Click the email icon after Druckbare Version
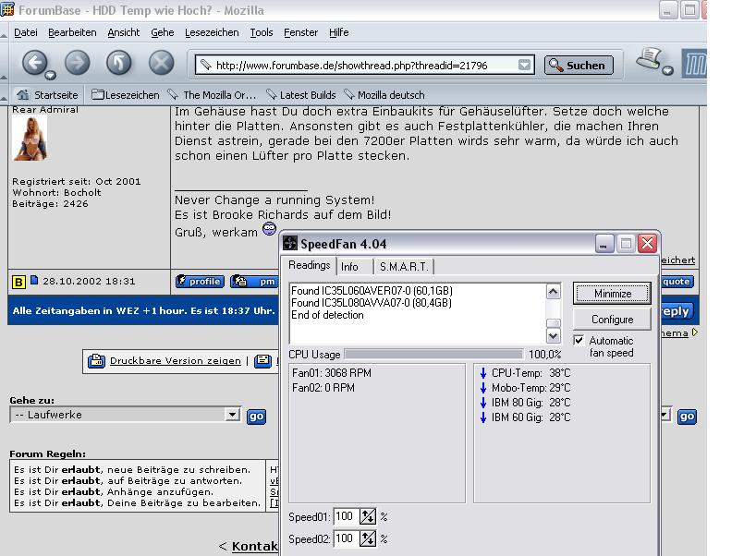Screen dimensions: 756x556 click(x=262, y=360)
